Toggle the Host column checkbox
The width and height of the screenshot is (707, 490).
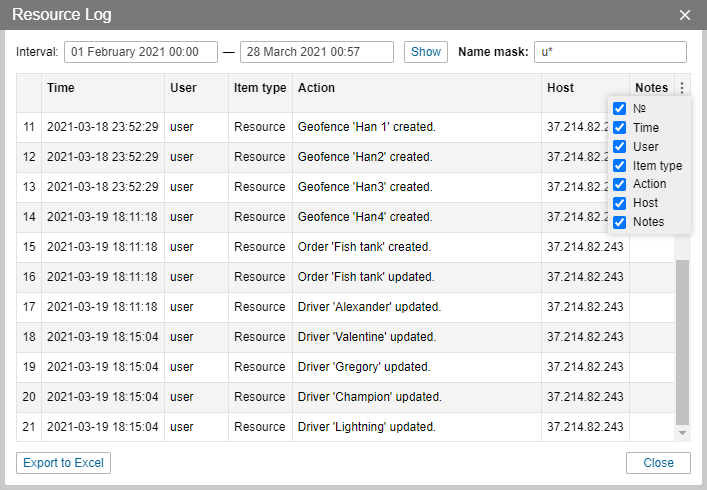click(x=620, y=203)
